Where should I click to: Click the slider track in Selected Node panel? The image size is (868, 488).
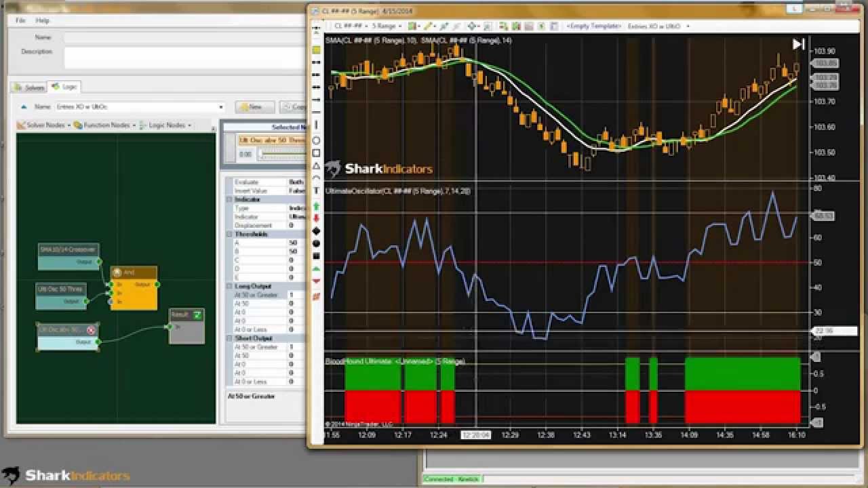(x=283, y=155)
